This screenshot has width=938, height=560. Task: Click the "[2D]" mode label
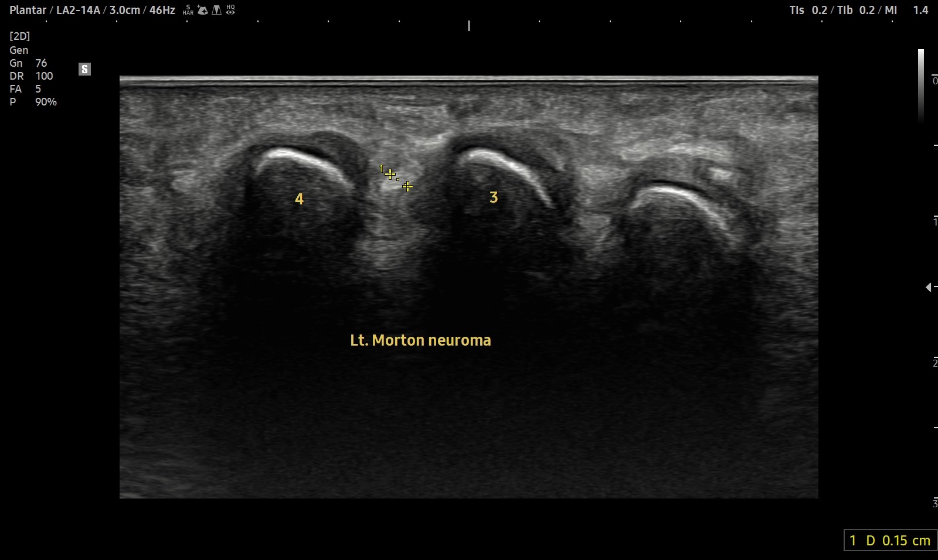(x=20, y=36)
